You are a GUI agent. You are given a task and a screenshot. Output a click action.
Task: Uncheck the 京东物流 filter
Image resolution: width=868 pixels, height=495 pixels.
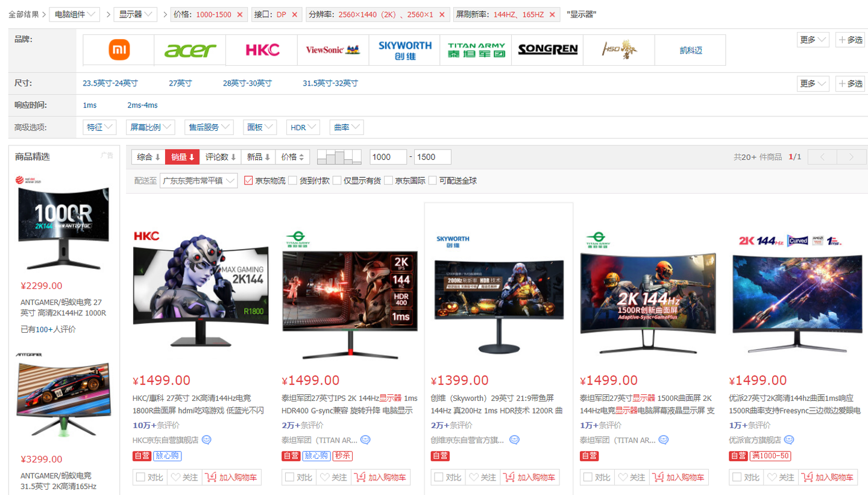[x=248, y=180]
